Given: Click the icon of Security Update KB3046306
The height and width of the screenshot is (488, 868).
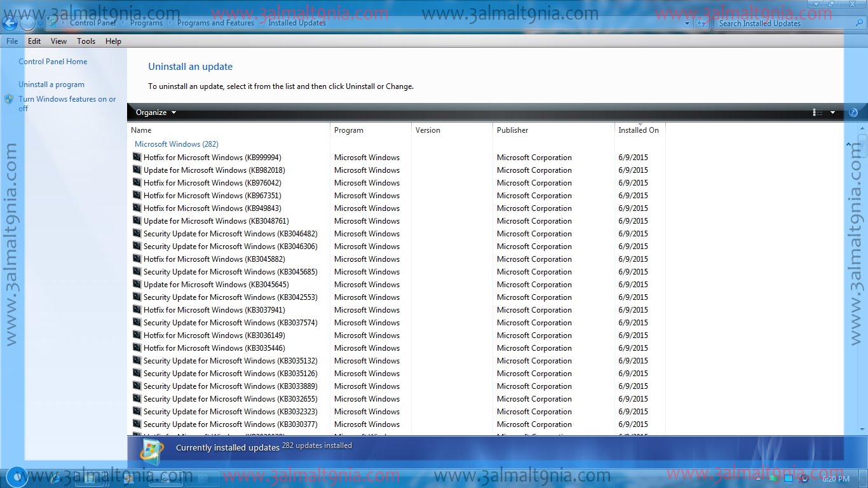Looking at the screenshot, I should [x=137, y=246].
